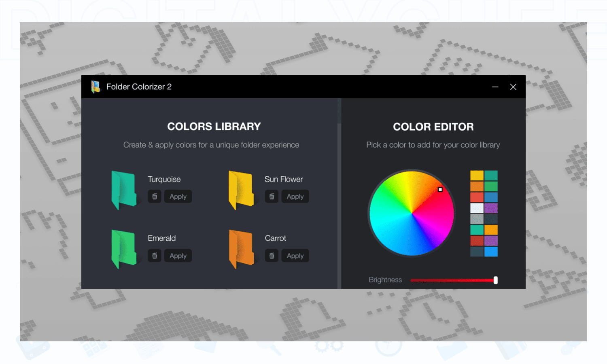Pick the yellow swatch in the palette
Screen dimensions: 607x364
[x=477, y=176]
